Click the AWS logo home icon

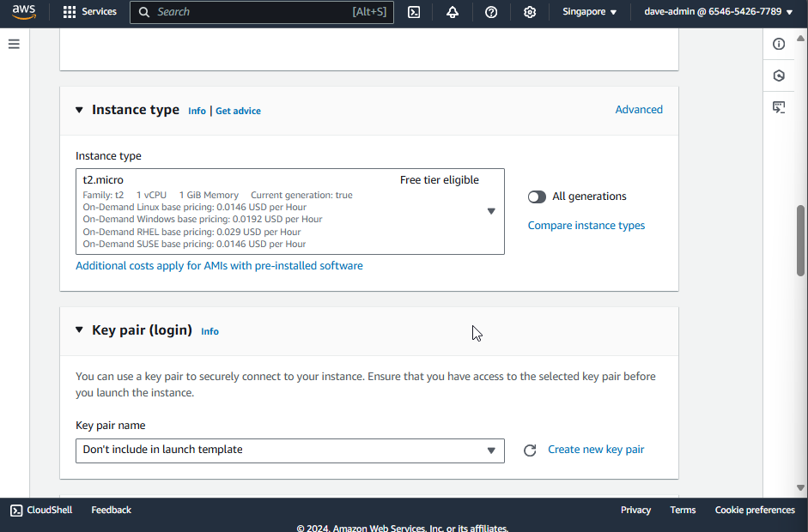[x=24, y=12]
